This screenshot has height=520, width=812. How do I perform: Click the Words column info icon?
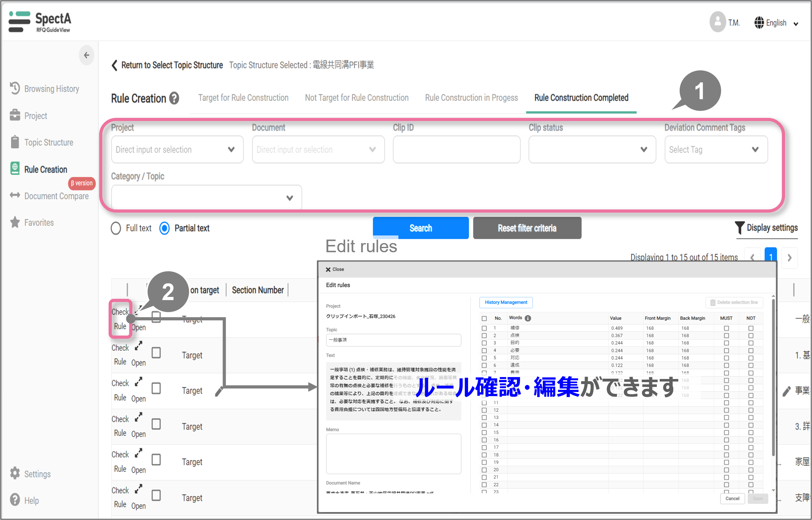[528, 318]
